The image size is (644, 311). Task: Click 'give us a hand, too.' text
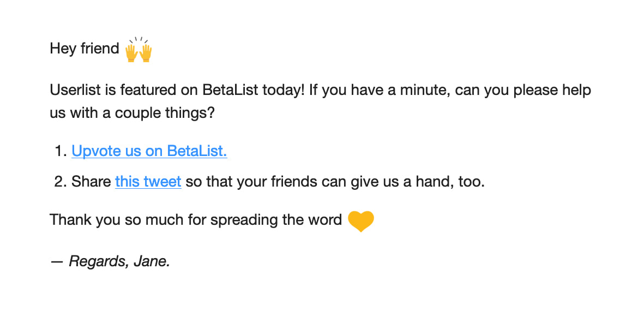[417, 181]
